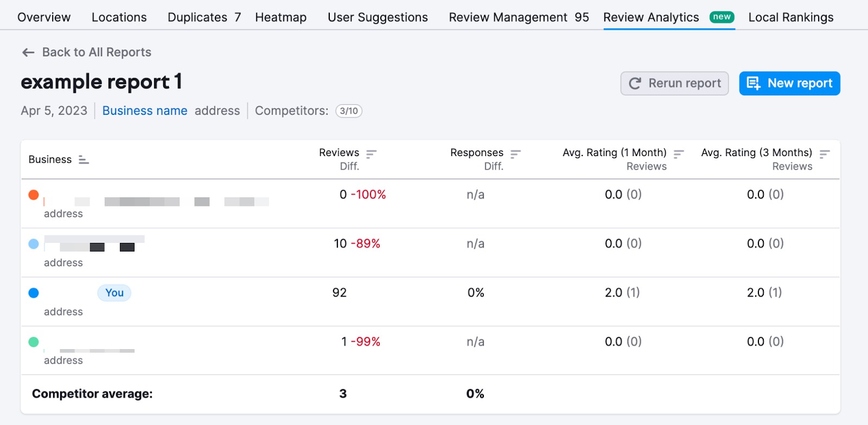Sort by Reviews Diff. column icon

point(371,154)
